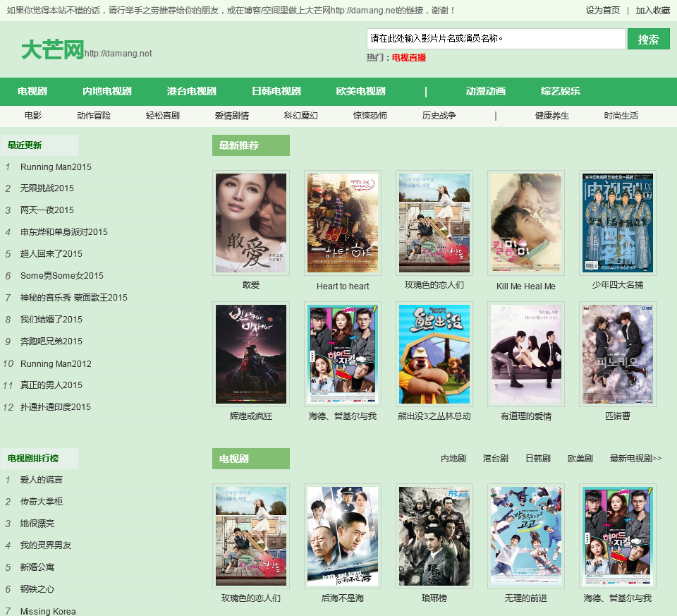Open 最新电视剧>> more link
Screen dimensions: 677x616
[x=635, y=459]
